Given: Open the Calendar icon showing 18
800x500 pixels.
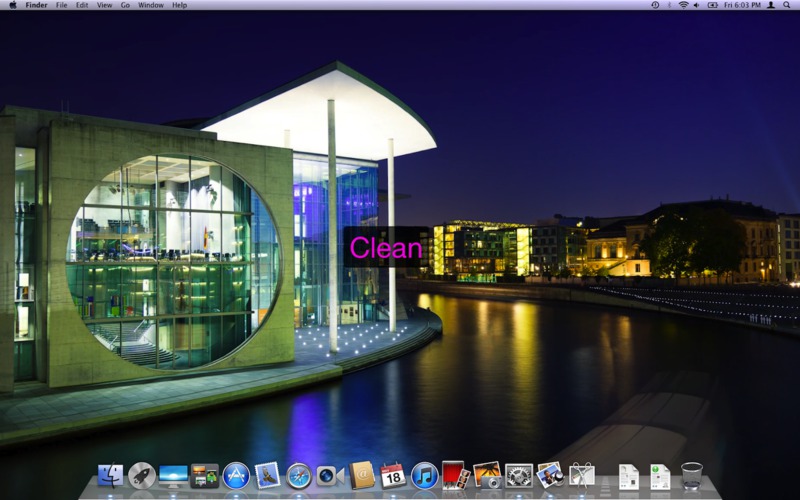Looking at the screenshot, I should 392,475.
